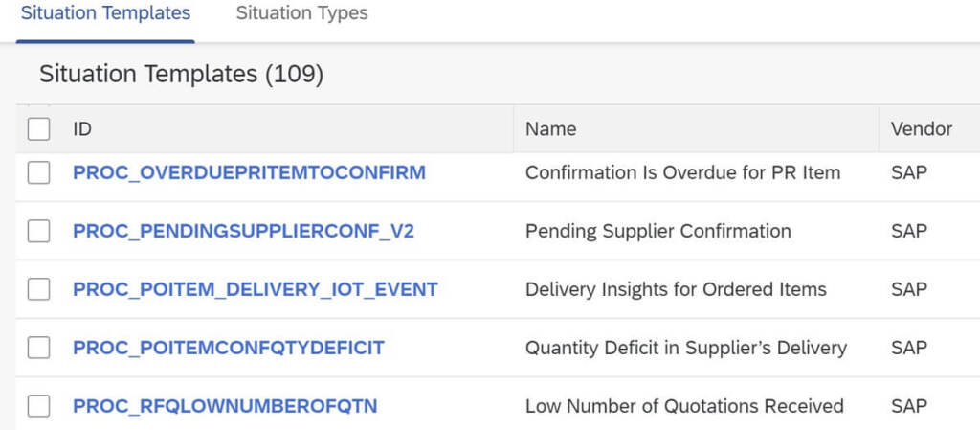980x430 pixels.
Task: Select checkbox for PROC_OVERDUEPRITEMTOCONFIRM row
Action: click(x=38, y=173)
